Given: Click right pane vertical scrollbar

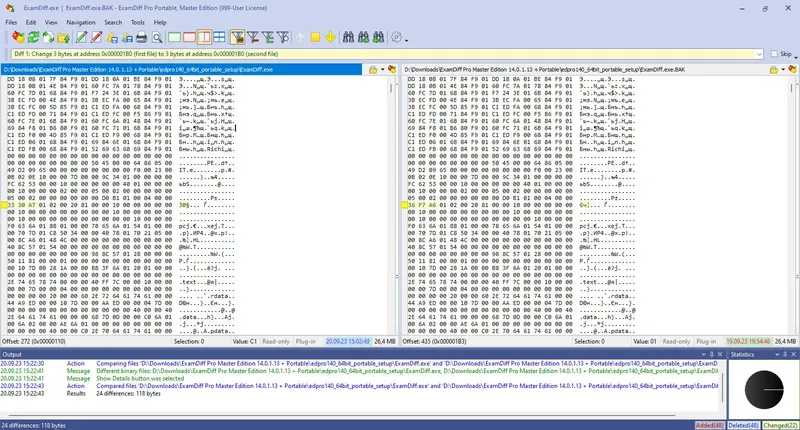Looking at the screenshot, I should click(x=792, y=206).
